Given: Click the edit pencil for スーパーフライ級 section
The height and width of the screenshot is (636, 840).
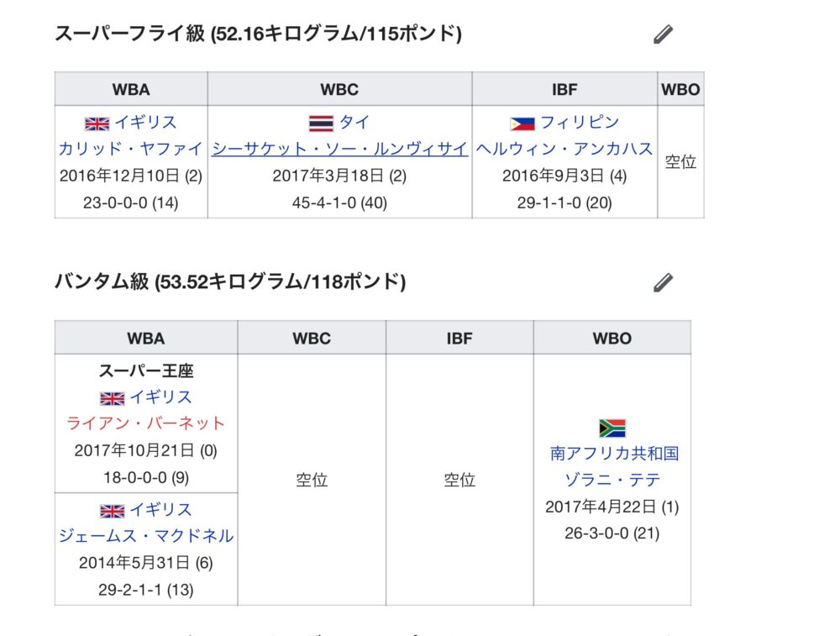Looking at the screenshot, I should coord(663,34).
